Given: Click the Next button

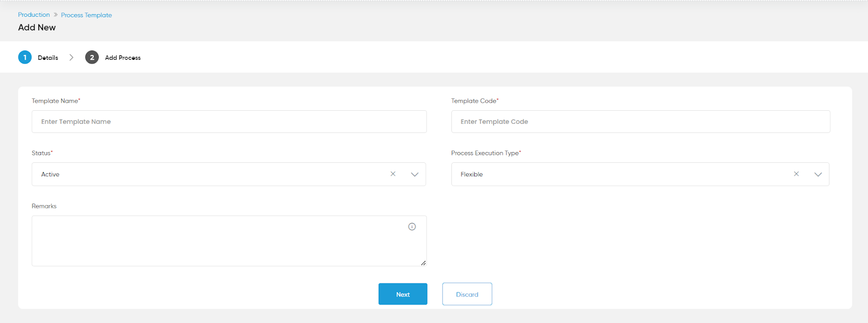Looking at the screenshot, I should tap(403, 294).
